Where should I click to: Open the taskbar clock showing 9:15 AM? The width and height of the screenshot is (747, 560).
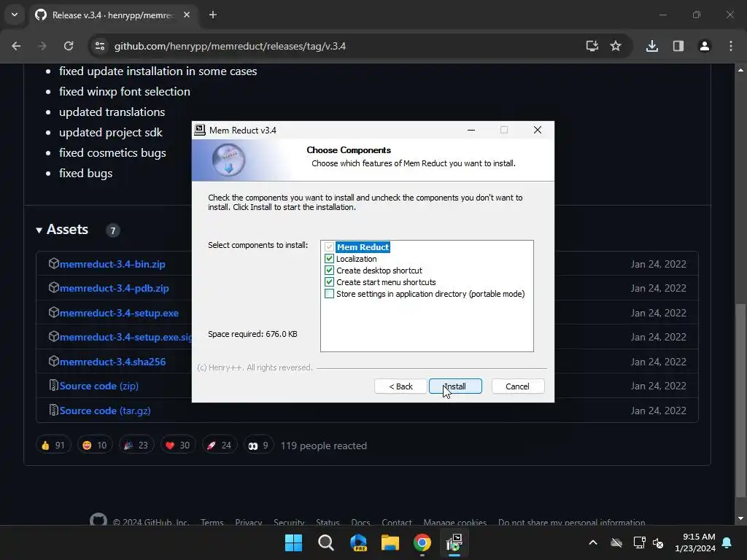coord(695,542)
